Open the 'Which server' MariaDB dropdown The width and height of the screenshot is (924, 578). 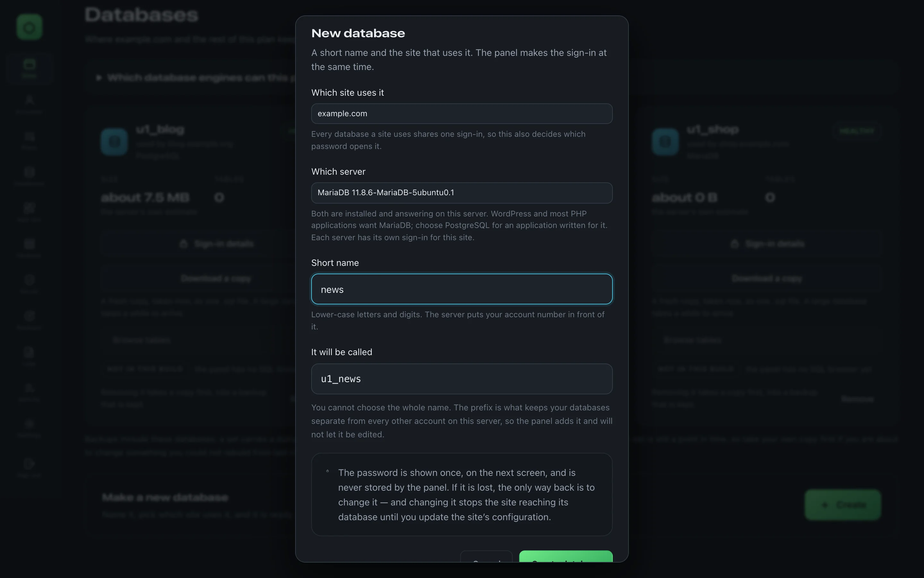462,193
